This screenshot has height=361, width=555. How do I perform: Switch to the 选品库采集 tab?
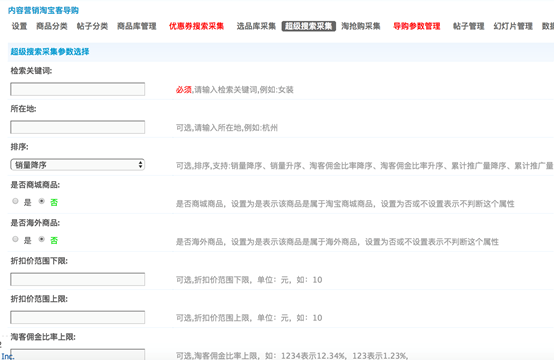click(256, 26)
